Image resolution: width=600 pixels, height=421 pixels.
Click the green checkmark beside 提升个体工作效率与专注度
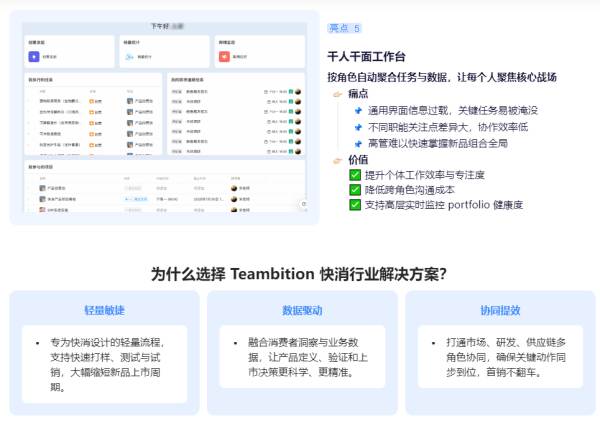click(x=355, y=175)
